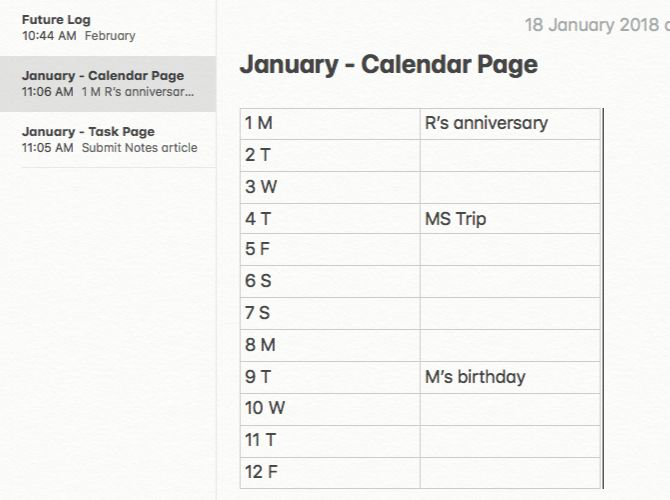Click the "6 S" table cell
The image size is (670, 500).
[x=330, y=282]
